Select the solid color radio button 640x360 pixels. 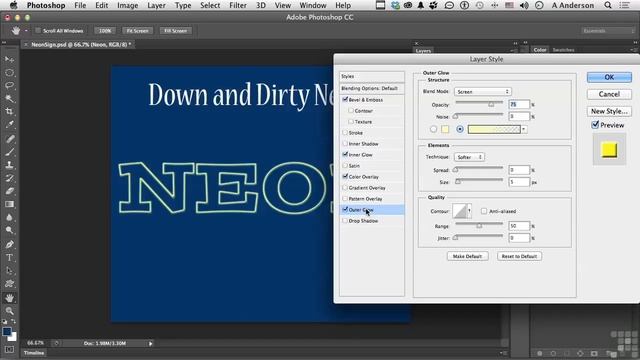pyautogui.click(x=433, y=129)
